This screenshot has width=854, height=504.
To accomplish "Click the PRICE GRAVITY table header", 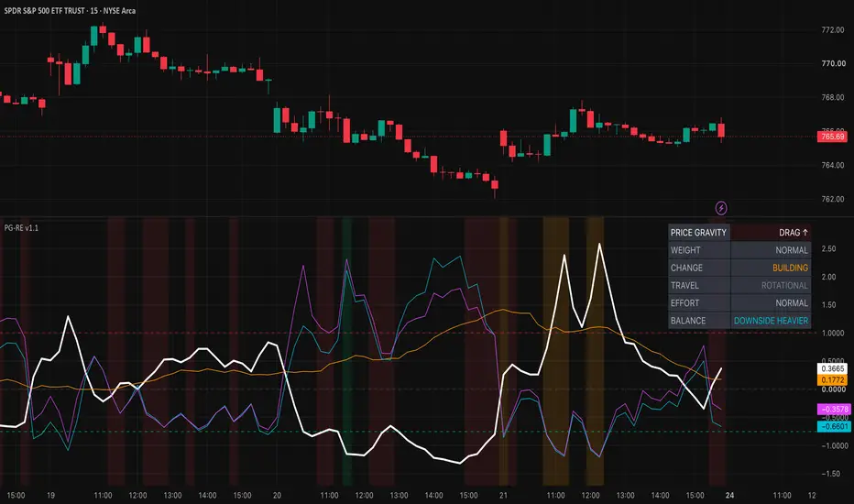I will click(699, 233).
